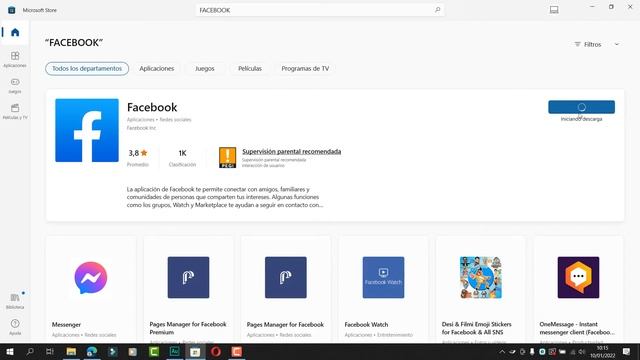This screenshot has height=360, width=640.
Task: Click the Facebook Inc. publisher text
Action: (141, 128)
